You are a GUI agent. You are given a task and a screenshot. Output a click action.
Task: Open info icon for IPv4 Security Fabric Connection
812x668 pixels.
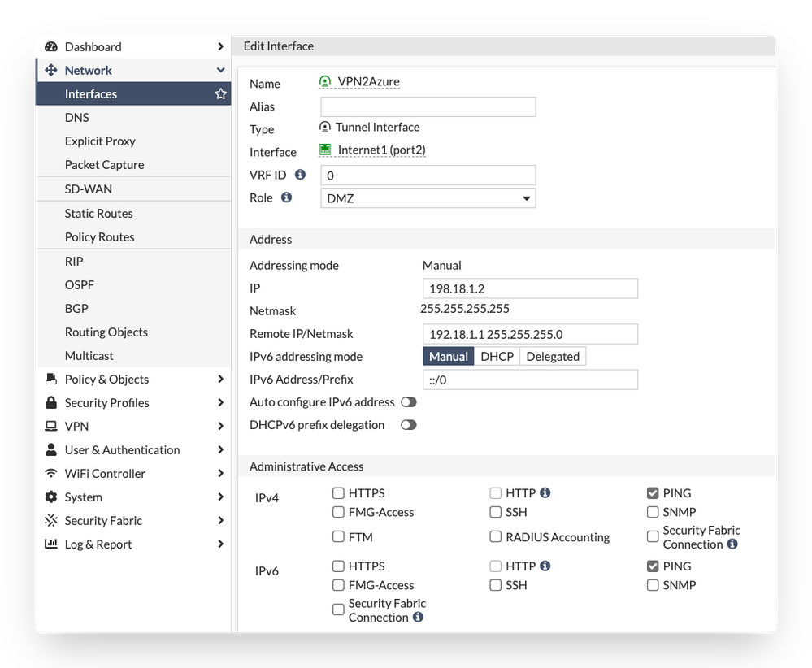coord(732,544)
